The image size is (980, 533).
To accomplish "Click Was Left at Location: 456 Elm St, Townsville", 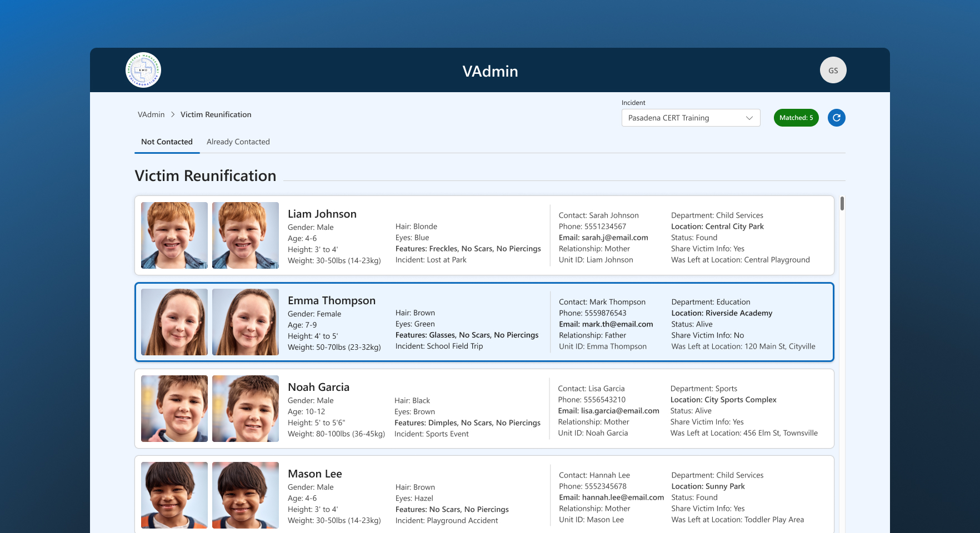I will (x=744, y=433).
